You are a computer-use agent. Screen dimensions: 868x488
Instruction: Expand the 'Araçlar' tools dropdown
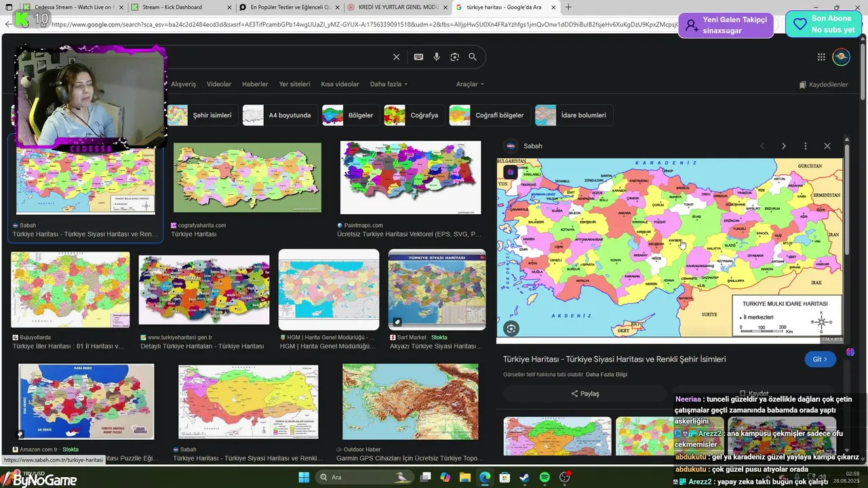[470, 84]
